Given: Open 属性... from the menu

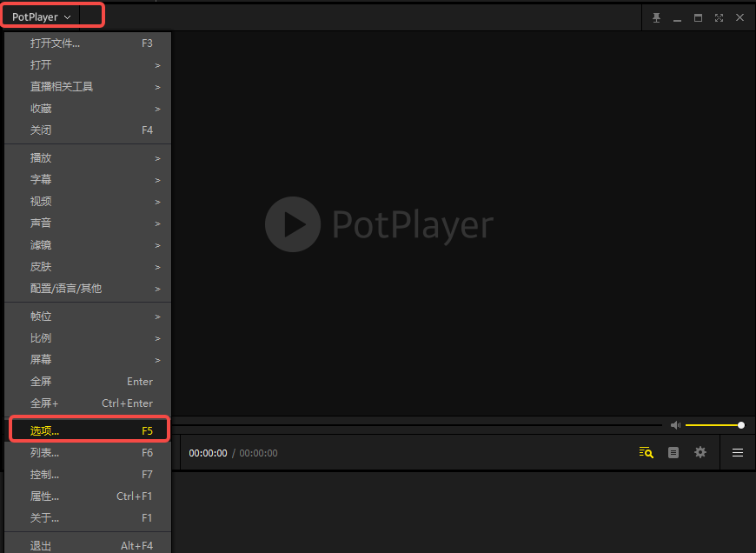Looking at the screenshot, I should pyautogui.click(x=87, y=496).
